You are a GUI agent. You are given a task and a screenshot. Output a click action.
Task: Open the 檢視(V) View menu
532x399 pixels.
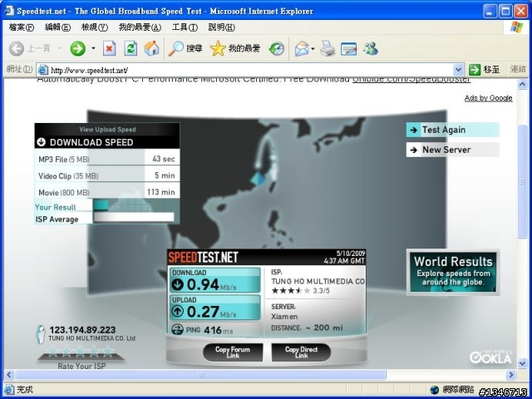tap(95, 27)
